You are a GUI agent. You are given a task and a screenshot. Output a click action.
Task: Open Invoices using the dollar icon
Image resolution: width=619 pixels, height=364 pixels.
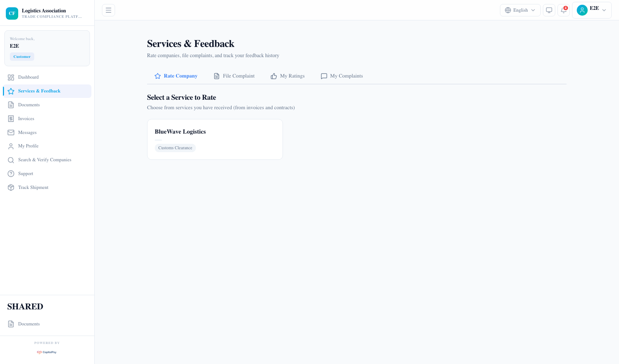click(11, 118)
